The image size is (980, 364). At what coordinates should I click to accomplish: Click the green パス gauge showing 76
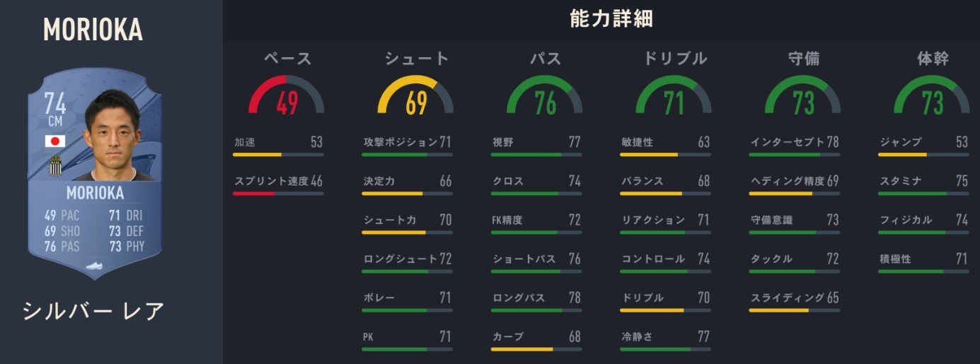tap(545, 96)
